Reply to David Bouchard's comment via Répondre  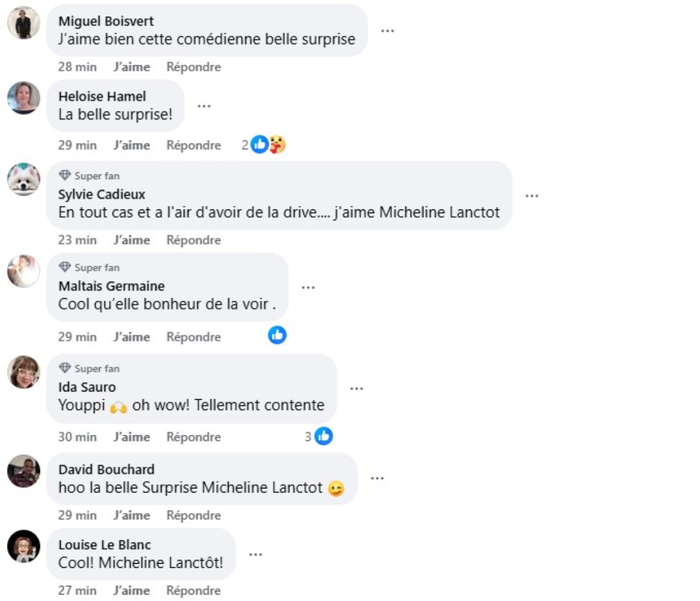tap(194, 515)
